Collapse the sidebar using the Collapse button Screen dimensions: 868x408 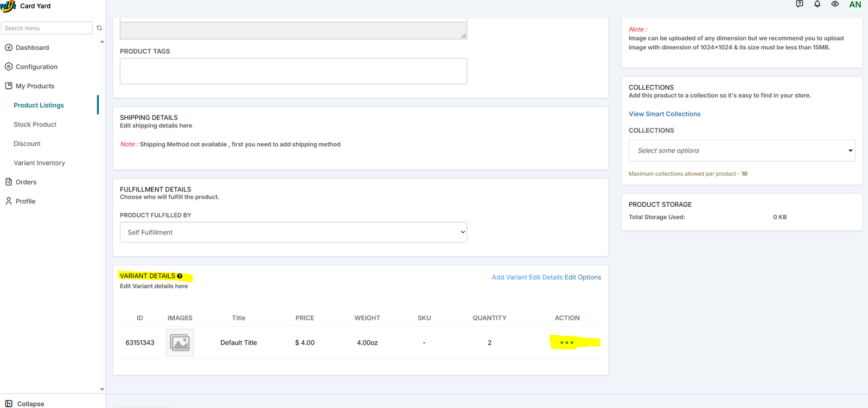[25, 404]
